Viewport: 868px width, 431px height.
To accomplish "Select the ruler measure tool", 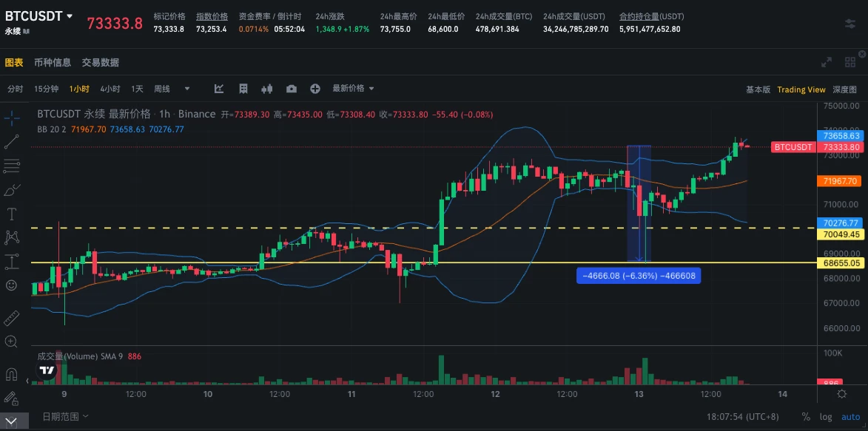I will [x=12, y=318].
